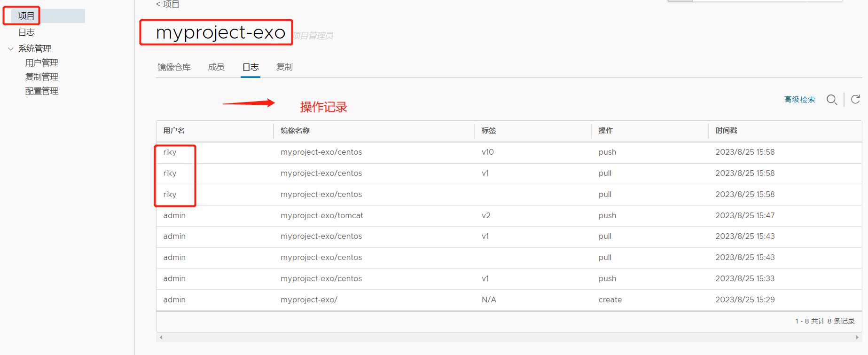Click 项目管理员 role label
868x355 pixels.
(x=313, y=36)
